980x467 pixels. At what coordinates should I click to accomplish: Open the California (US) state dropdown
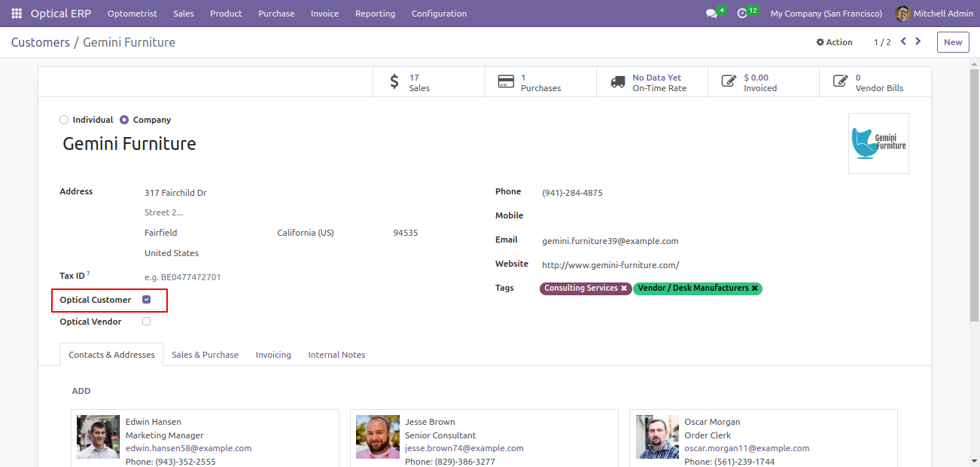point(330,233)
